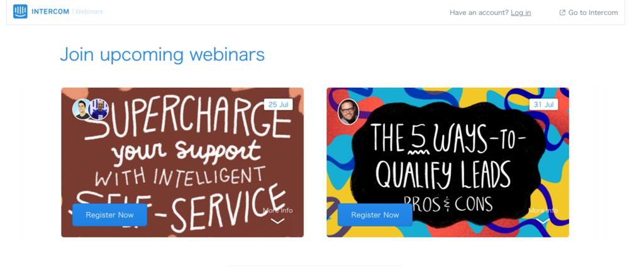This screenshot has height=280, width=644.
Task: Click the Have an account? text
Action: pyautogui.click(x=479, y=13)
